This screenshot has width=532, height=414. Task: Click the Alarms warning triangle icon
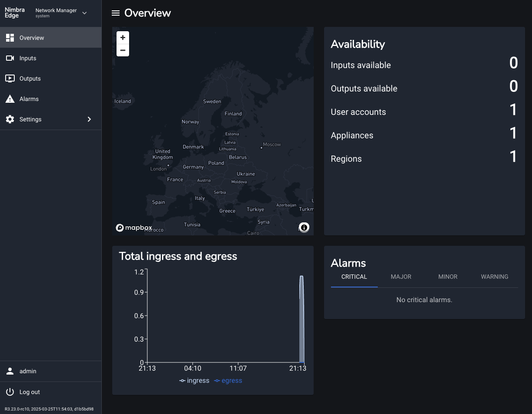click(x=10, y=99)
